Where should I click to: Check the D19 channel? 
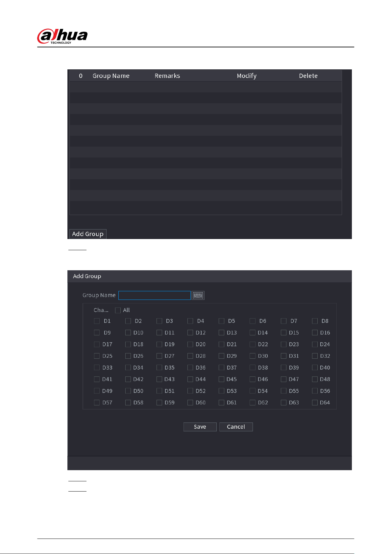click(x=159, y=344)
